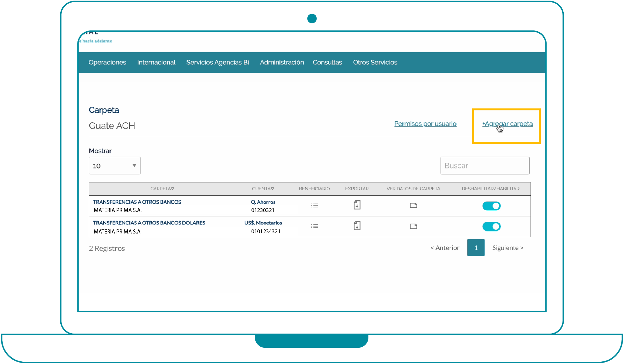Viewport: 624px width, 364px height.
Task: Click the +Agregar carpeta link
Action: pyautogui.click(x=507, y=124)
